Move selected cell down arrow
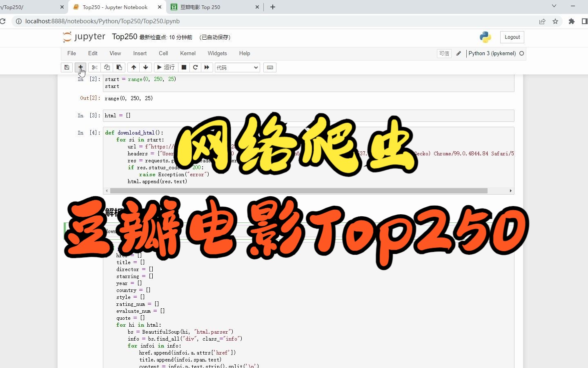Image resolution: width=588 pixels, height=368 pixels. pos(145,67)
